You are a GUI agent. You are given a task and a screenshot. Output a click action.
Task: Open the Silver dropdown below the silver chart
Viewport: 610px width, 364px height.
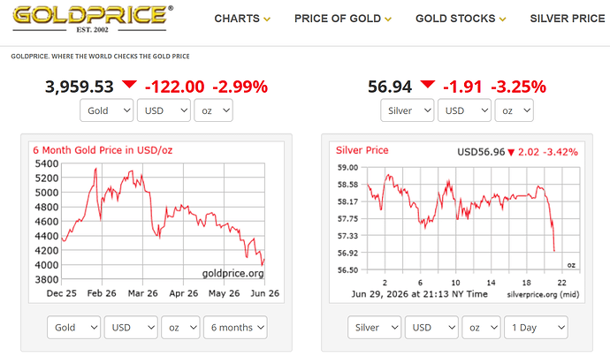pyautogui.click(x=374, y=328)
